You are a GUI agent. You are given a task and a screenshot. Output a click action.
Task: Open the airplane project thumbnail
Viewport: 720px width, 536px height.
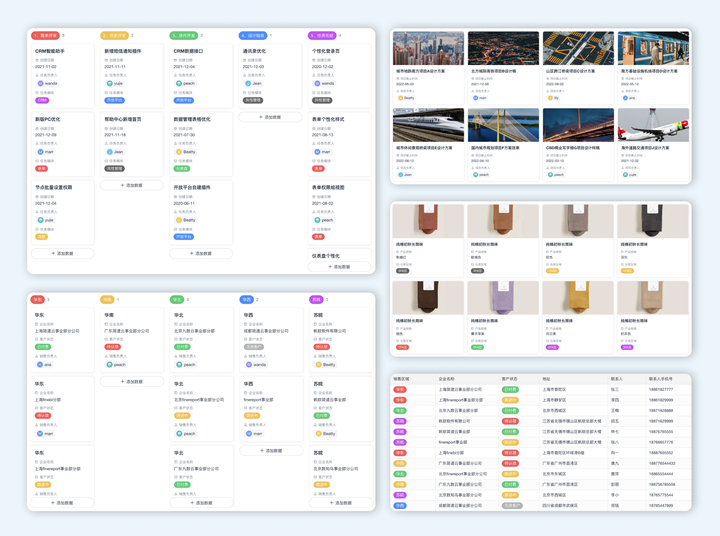(653, 125)
